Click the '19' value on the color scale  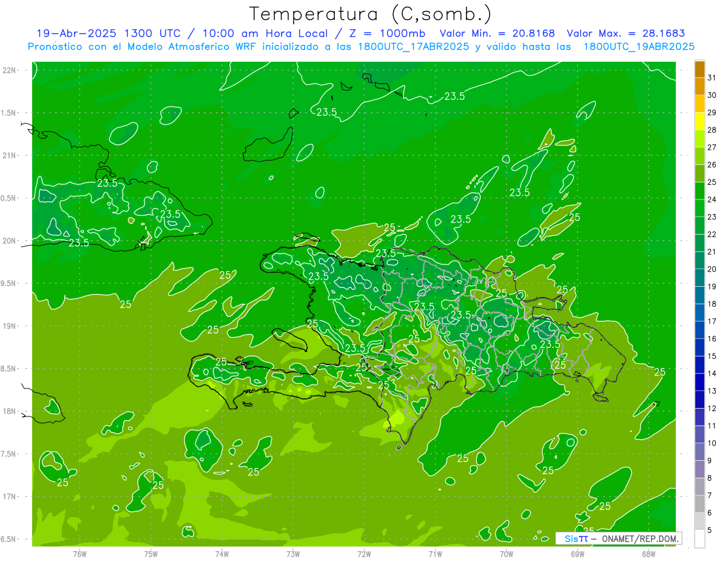[712, 287]
